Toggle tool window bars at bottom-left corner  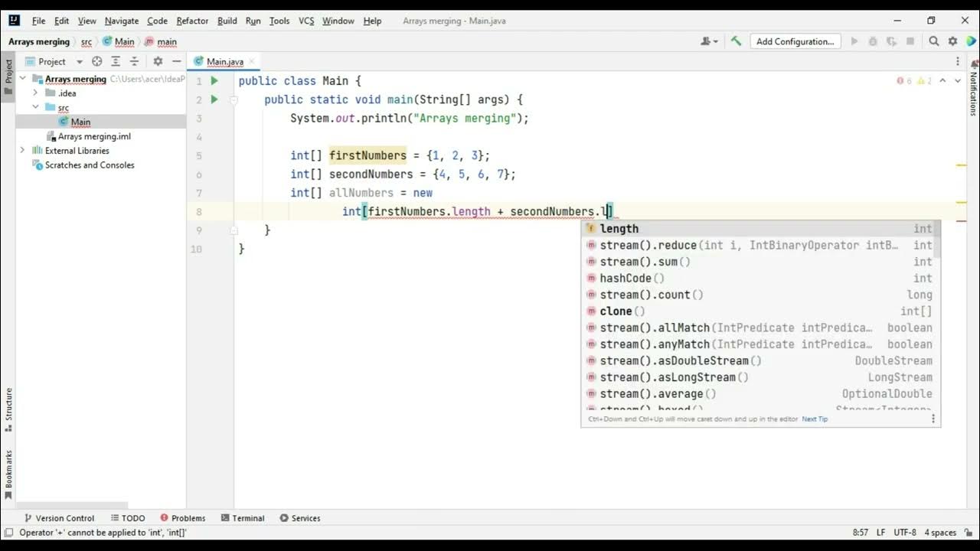point(8,532)
